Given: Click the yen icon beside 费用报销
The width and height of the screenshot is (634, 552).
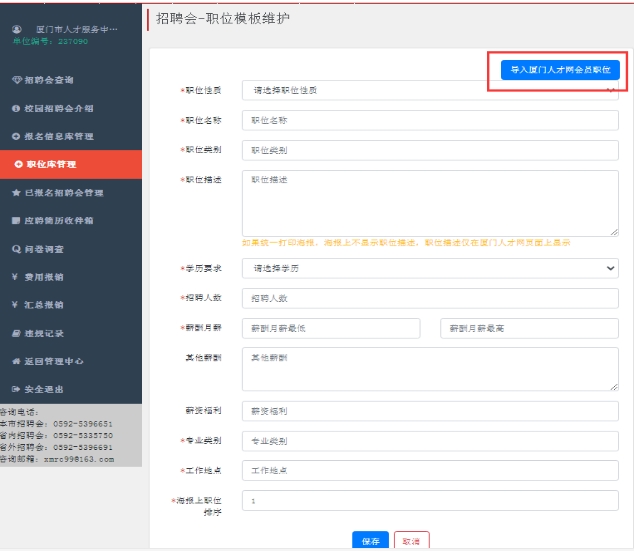Looking at the screenshot, I should (16, 276).
